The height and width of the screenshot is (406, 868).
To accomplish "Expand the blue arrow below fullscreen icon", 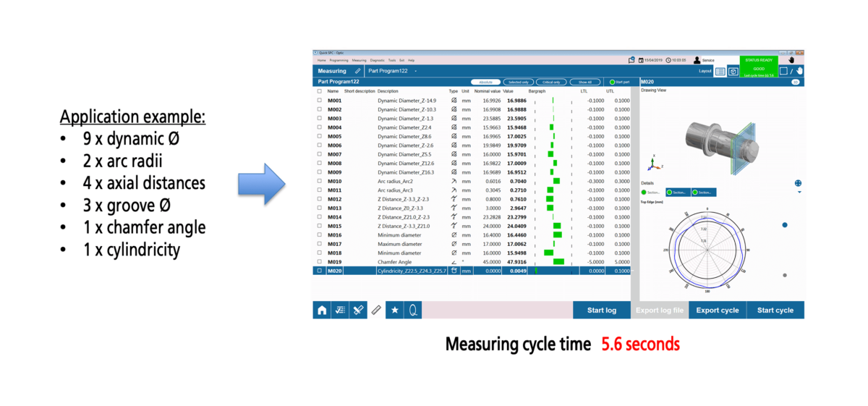I will [799, 193].
